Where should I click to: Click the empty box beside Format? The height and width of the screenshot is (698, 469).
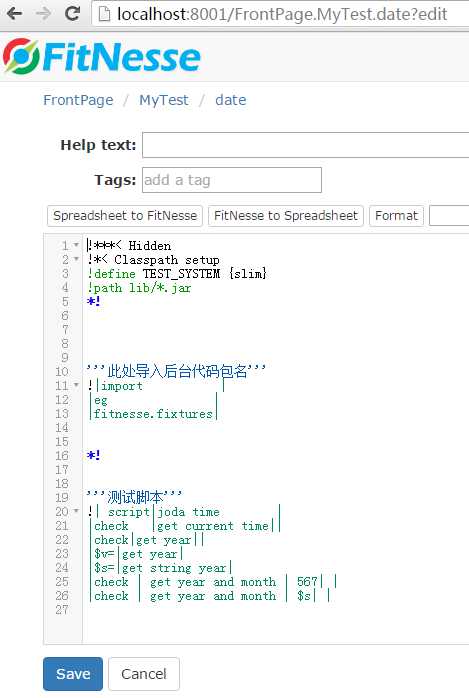449,216
